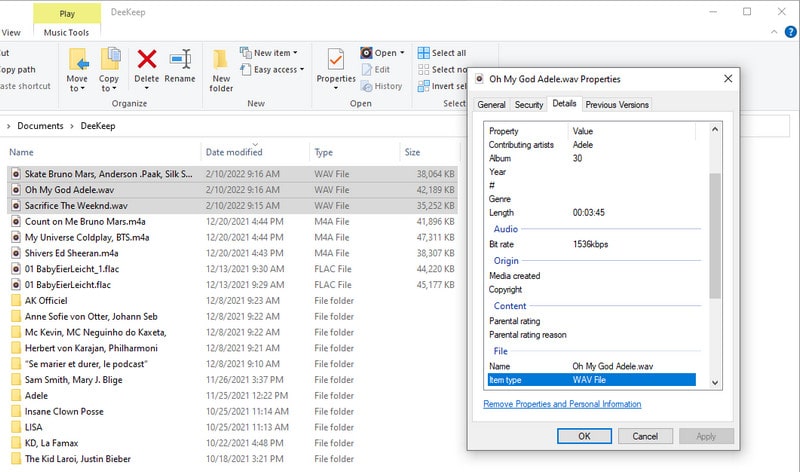The width and height of the screenshot is (800, 472).
Task: Confirm with the OK button
Action: click(584, 436)
